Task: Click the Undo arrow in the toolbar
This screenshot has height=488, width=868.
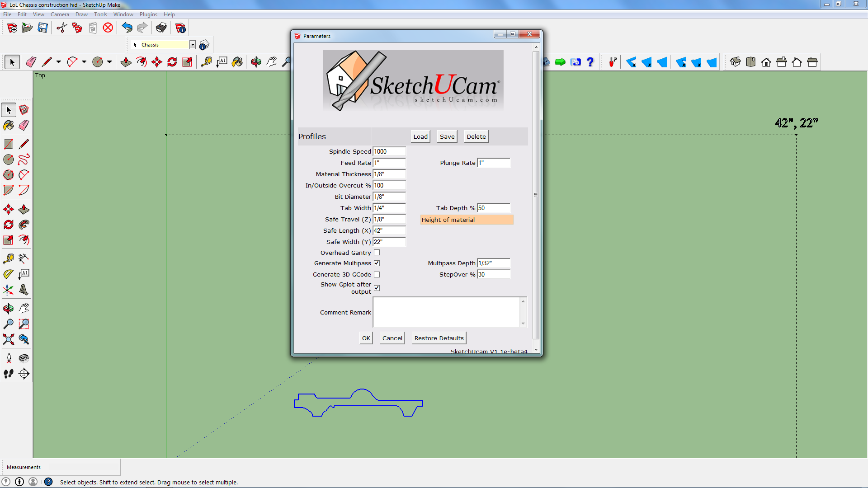Action: [x=127, y=27]
